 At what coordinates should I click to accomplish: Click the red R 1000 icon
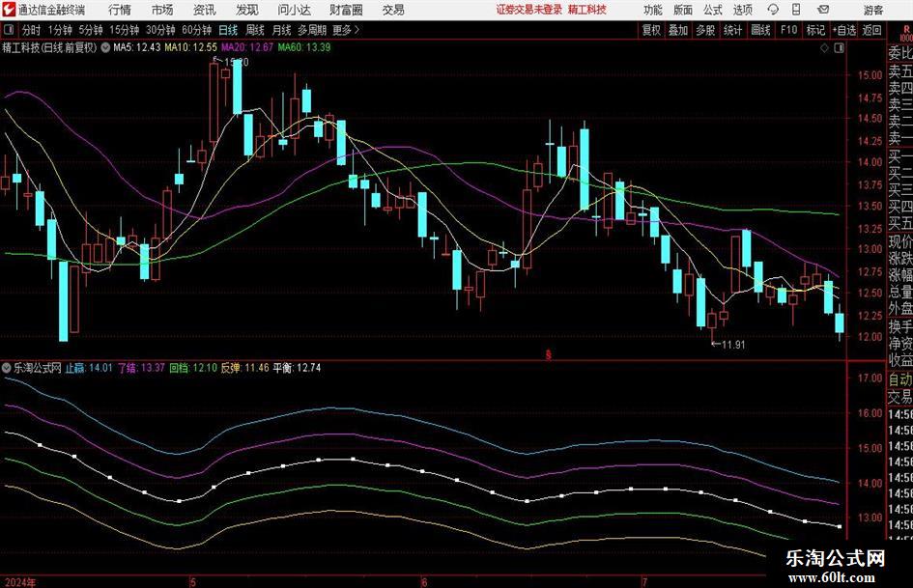[x=906, y=33]
